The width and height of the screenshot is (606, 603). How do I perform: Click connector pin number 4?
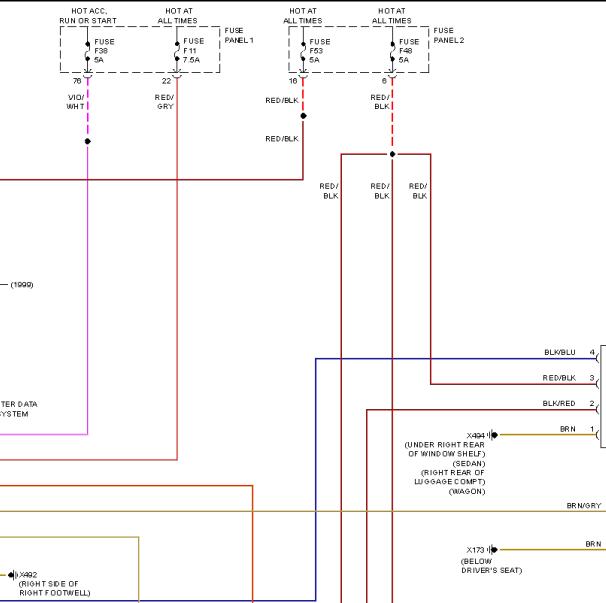[x=592, y=352]
